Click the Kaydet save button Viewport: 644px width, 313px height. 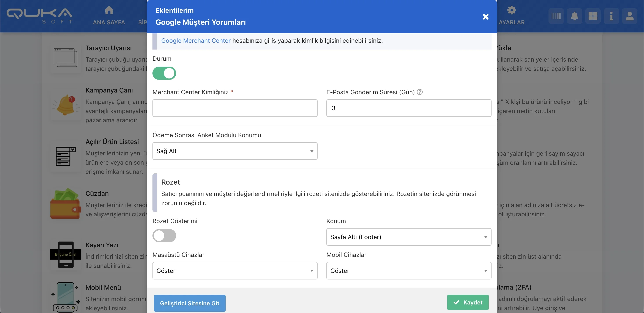[468, 302]
